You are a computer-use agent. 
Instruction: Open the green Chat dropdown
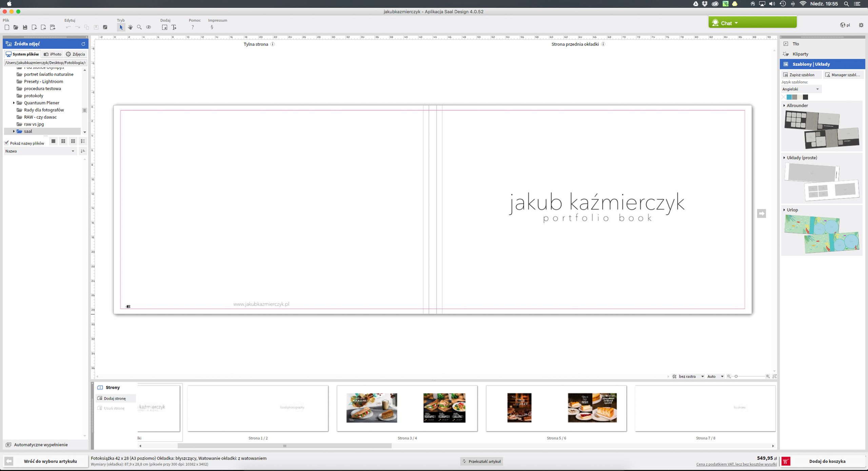click(x=752, y=23)
